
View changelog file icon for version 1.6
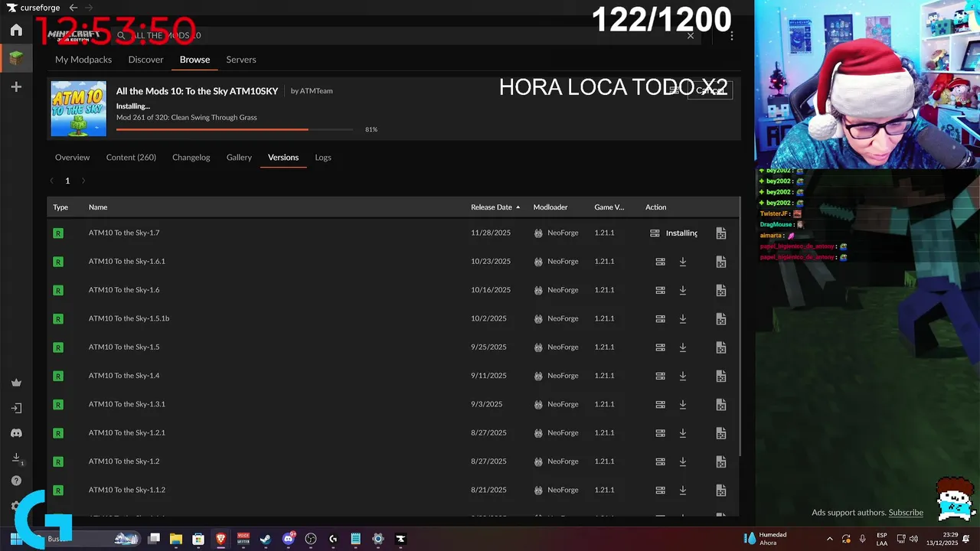[x=720, y=290]
